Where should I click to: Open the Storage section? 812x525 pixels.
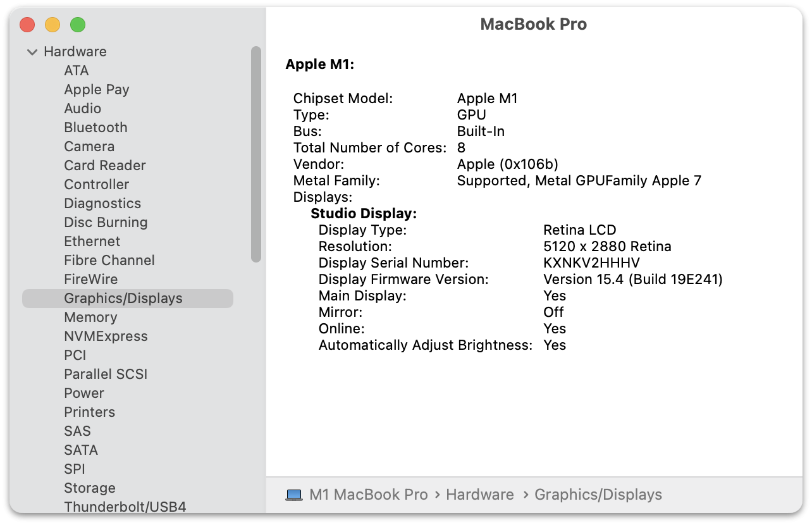pyautogui.click(x=89, y=488)
